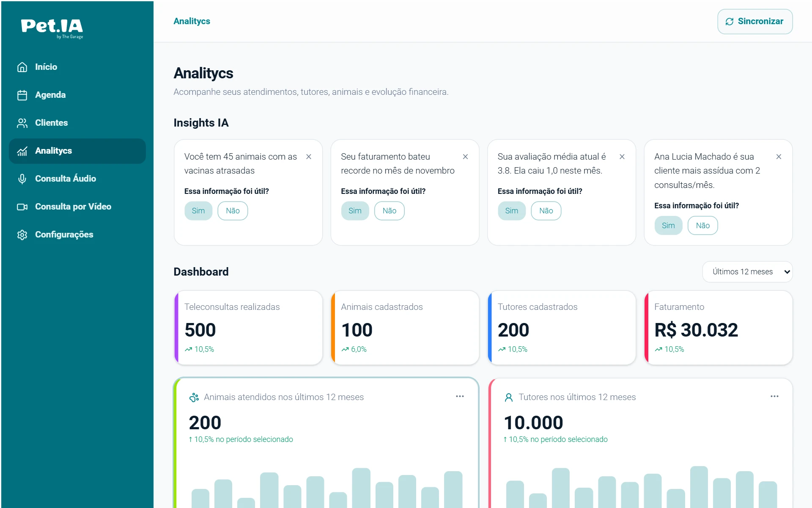Screen dimensions: 812x508
Task: Open the Animais cadastrados card
Action: pyautogui.click(x=405, y=328)
